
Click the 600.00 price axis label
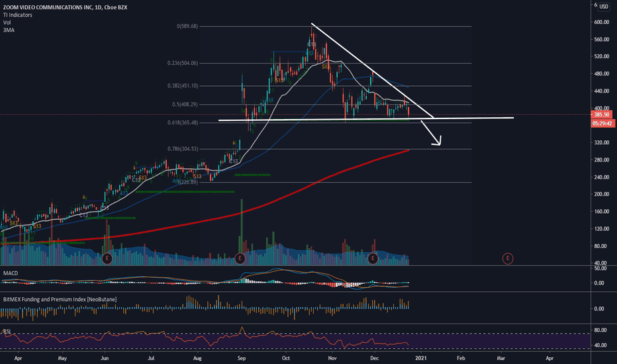tap(601, 22)
